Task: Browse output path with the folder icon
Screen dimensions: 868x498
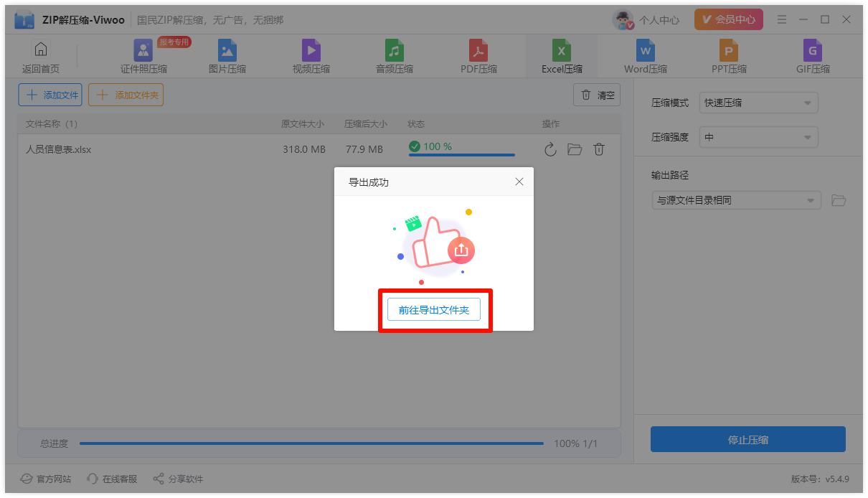Action: [839, 200]
